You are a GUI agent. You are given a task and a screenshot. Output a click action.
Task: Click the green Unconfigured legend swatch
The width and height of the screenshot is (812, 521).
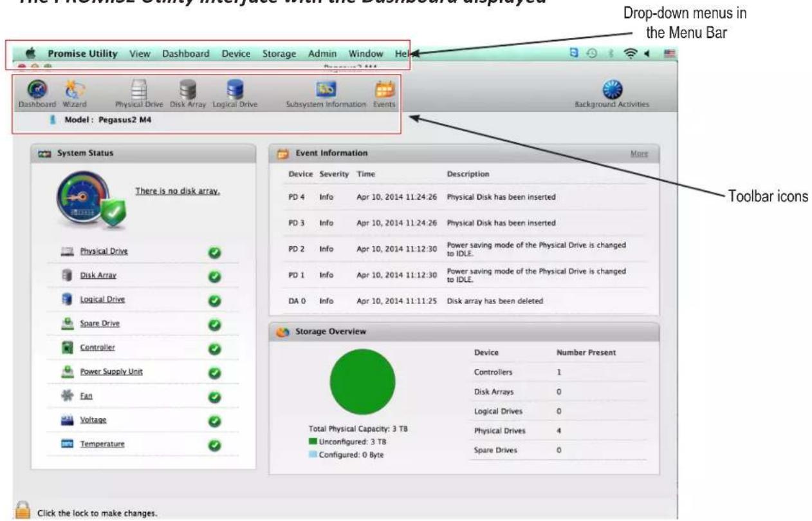click(x=313, y=442)
